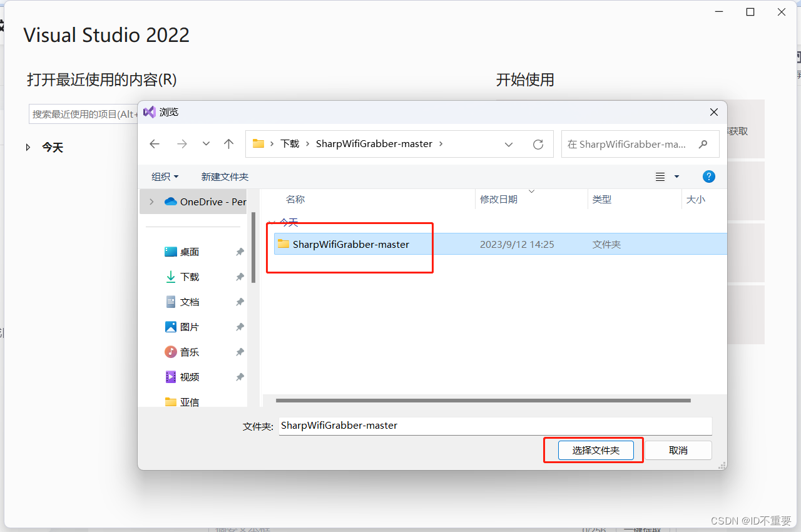Maximize the Visual Studio 2022 window

click(x=750, y=12)
